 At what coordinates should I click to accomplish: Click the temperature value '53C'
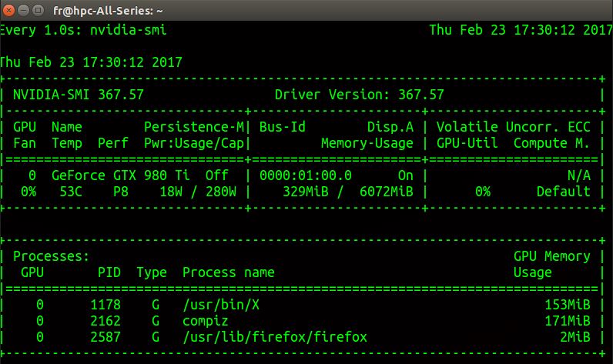coord(71,192)
